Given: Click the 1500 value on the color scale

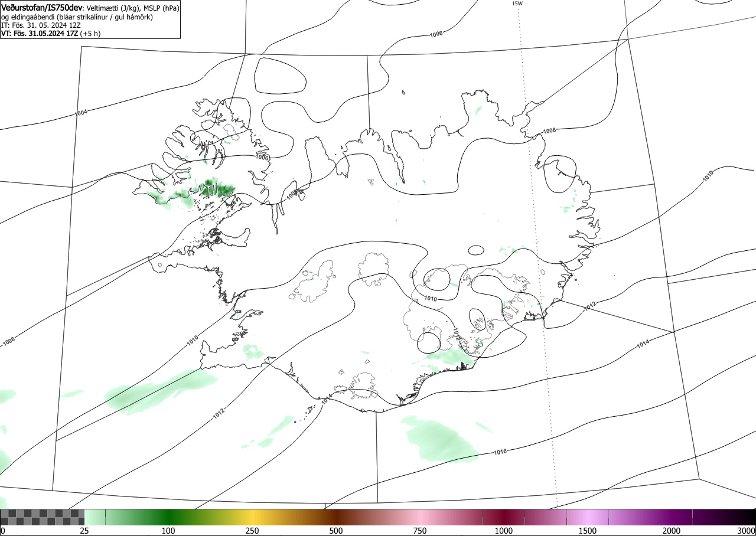Looking at the screenshot, I should (588, 531).
